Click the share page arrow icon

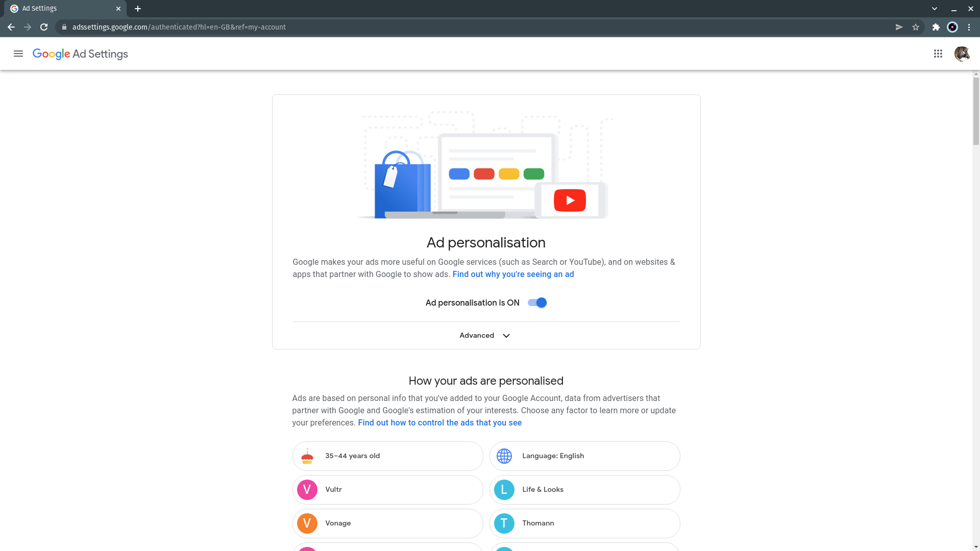pyautogui.click(x=899, y=27)
